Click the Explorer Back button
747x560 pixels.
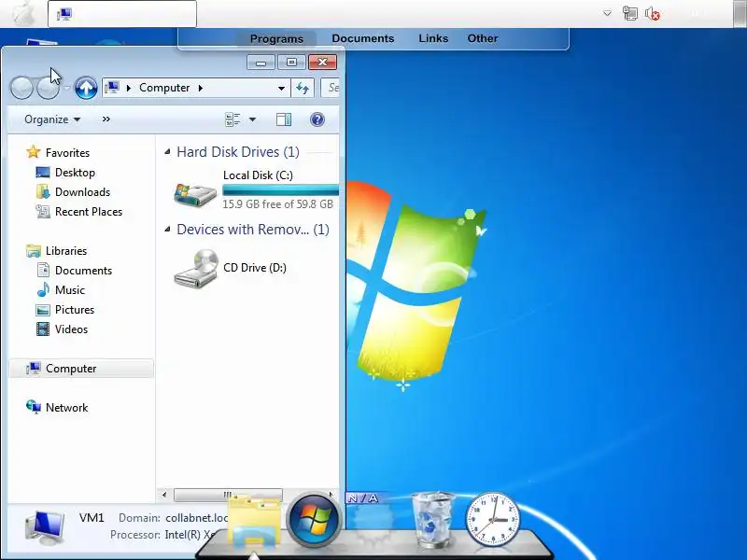pyautogui.click(x=21, y=88)
